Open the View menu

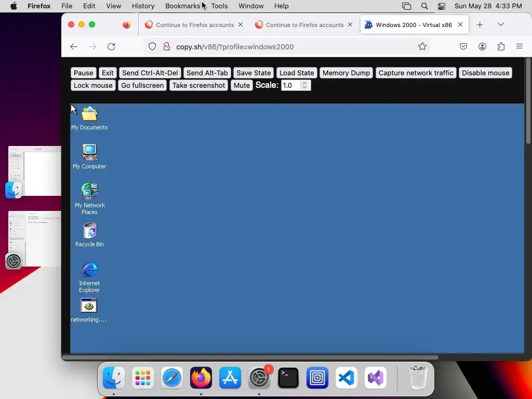(113, 6)
